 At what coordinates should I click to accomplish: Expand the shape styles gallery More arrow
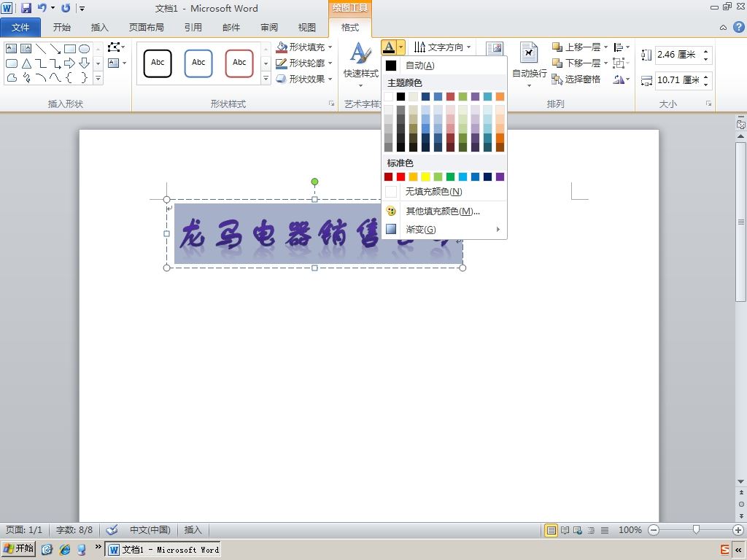click(266, 79)
